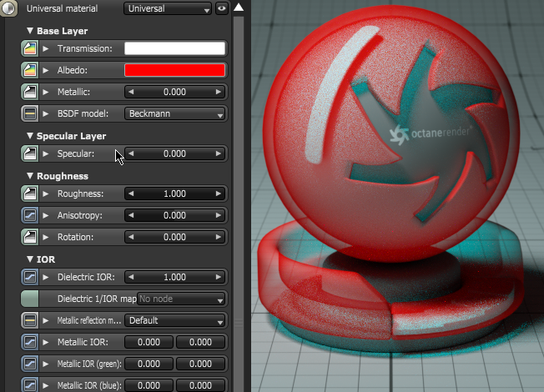Toggle the material preview eye button
This screenshot has width=544, height=392.
[x=222, y=8]
